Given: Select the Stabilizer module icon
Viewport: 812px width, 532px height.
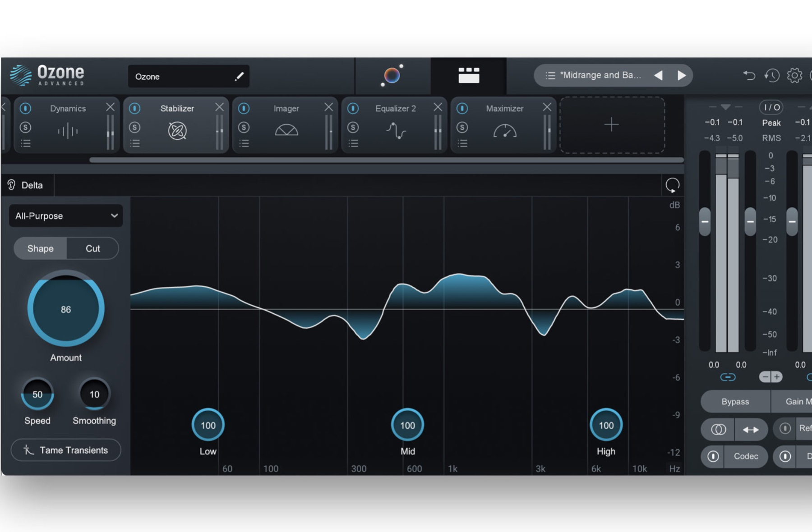Looking at the screenshot, I should coord(177,131).
